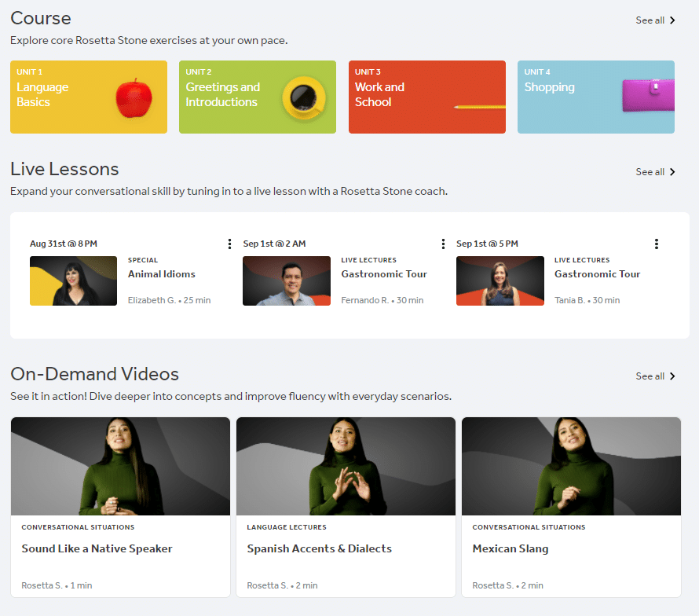Open three-dot menu for Animal Idioms lesson
The width and height of the screenshot is (699, 616).
point(229,244)
